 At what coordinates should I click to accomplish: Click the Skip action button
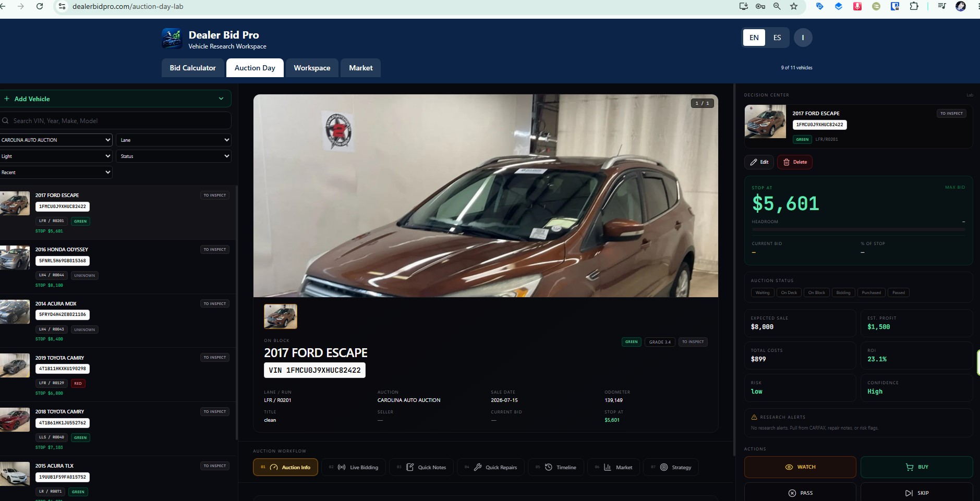tap(916, 493)
